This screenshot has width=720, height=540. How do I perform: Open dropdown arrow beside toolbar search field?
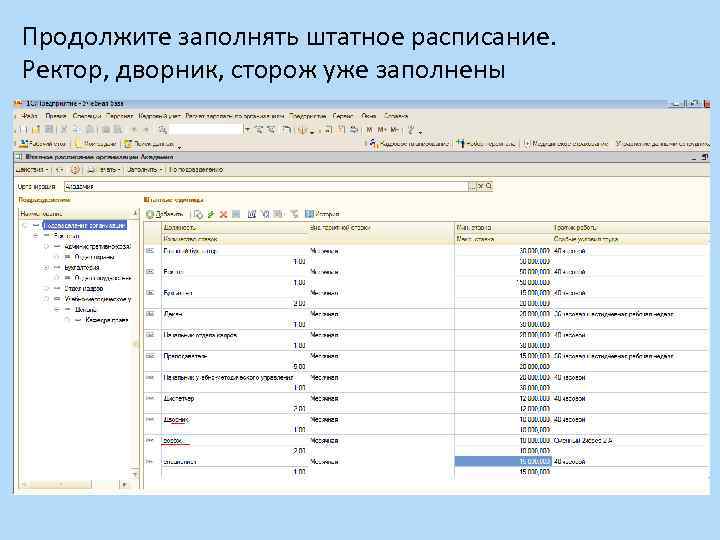(x=247, y=130)
